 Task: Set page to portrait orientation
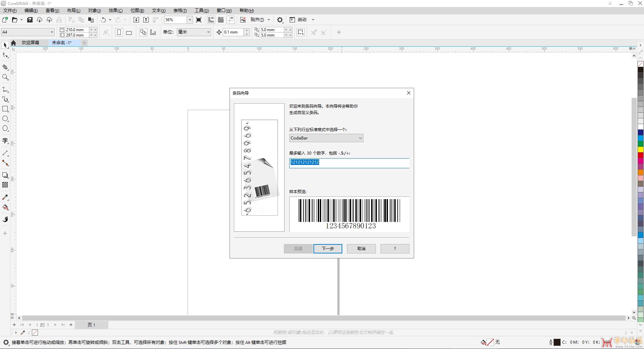[119, 32]
